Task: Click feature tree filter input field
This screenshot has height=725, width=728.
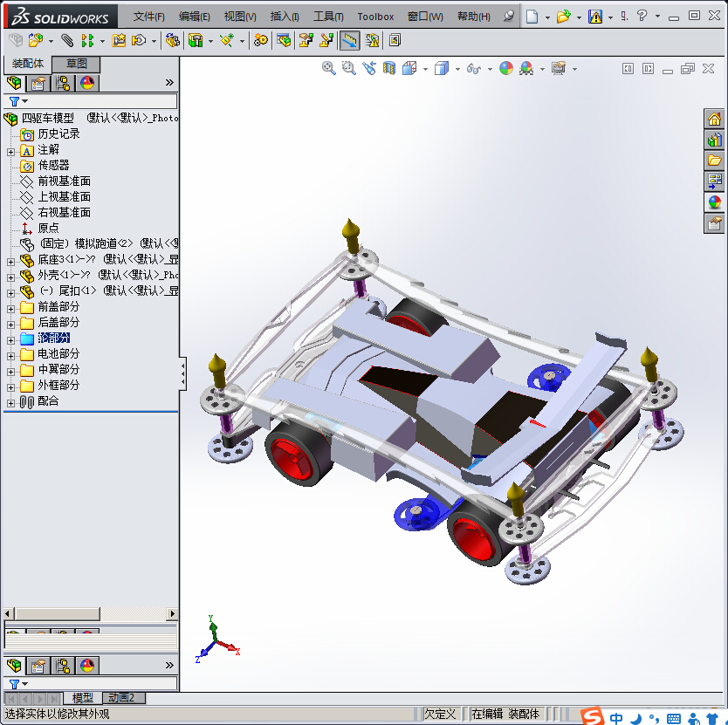Action: (x=91, y=101)
